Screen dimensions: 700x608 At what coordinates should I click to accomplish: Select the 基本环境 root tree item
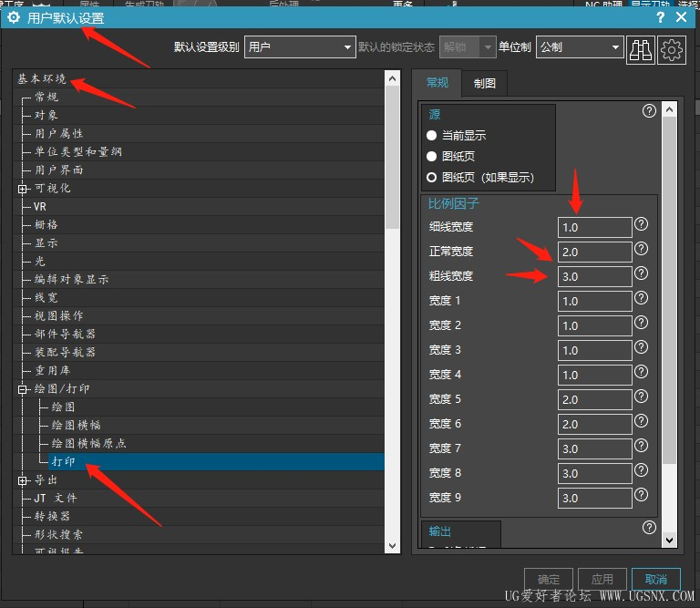[42, 79]
